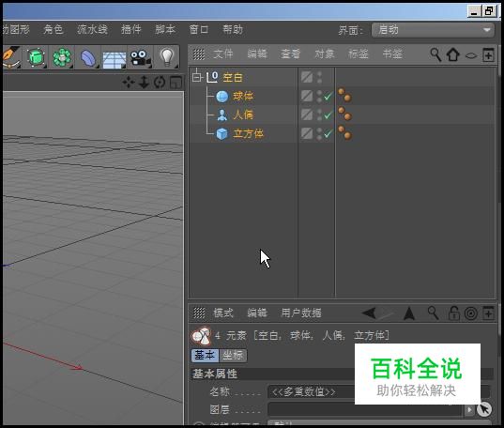Click the Phong tag on 球体

pos(344,96)
